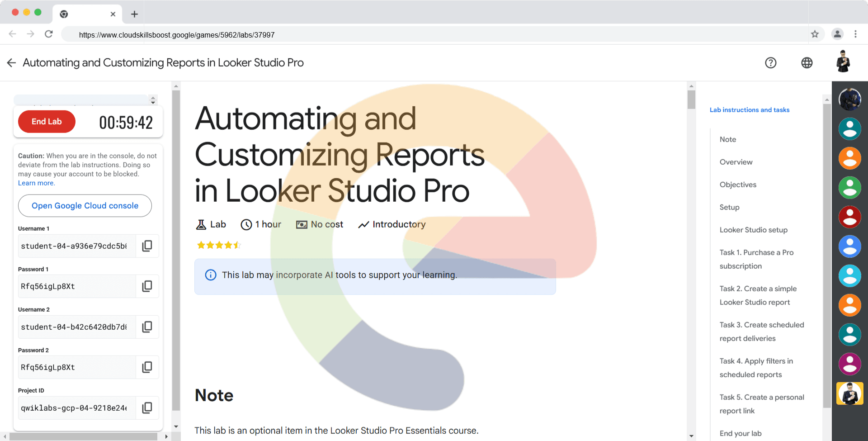The height and width of the screenshot is (441, 868).
Task: Click the address bar URL field
Action: click(407, 35)
